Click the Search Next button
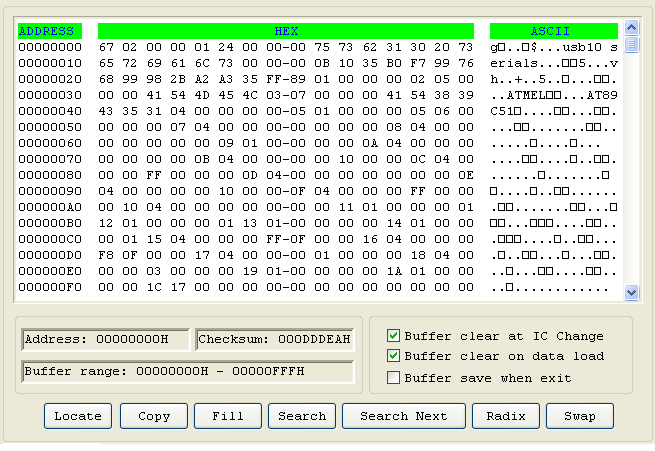Screen dimensions: 655x451 (x=404, y=416)
